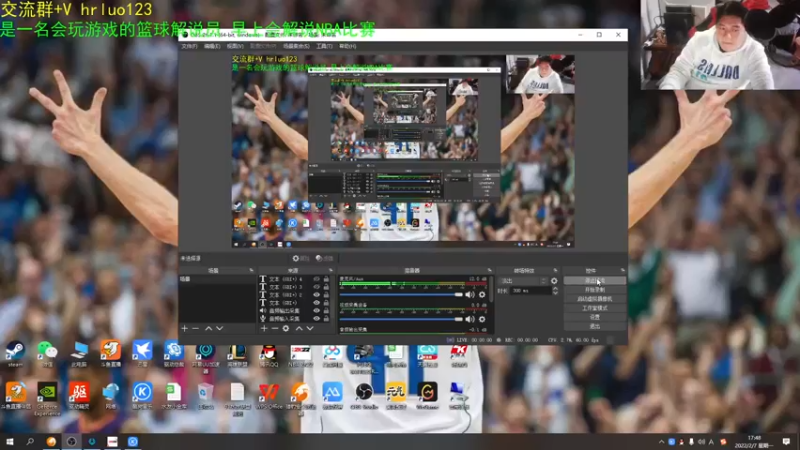
Task: Open source properties gear in Sources panel
Action: pos(286,329)
